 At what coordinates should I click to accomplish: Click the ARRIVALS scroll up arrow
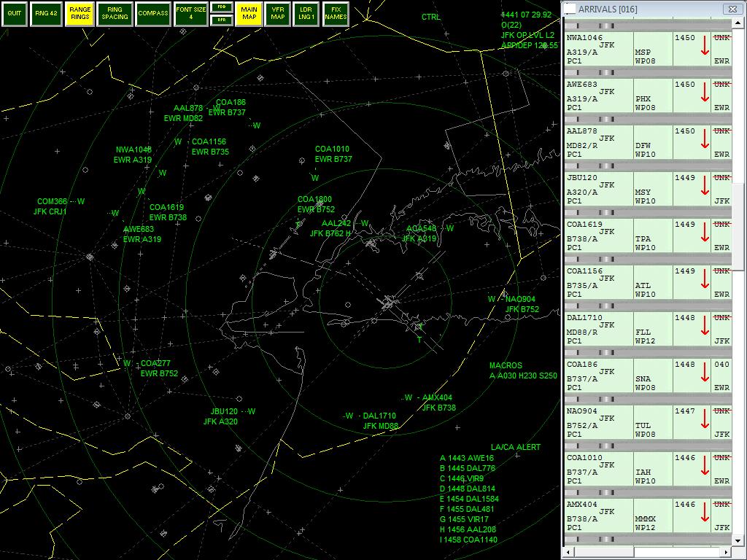(x=739, y=23)
